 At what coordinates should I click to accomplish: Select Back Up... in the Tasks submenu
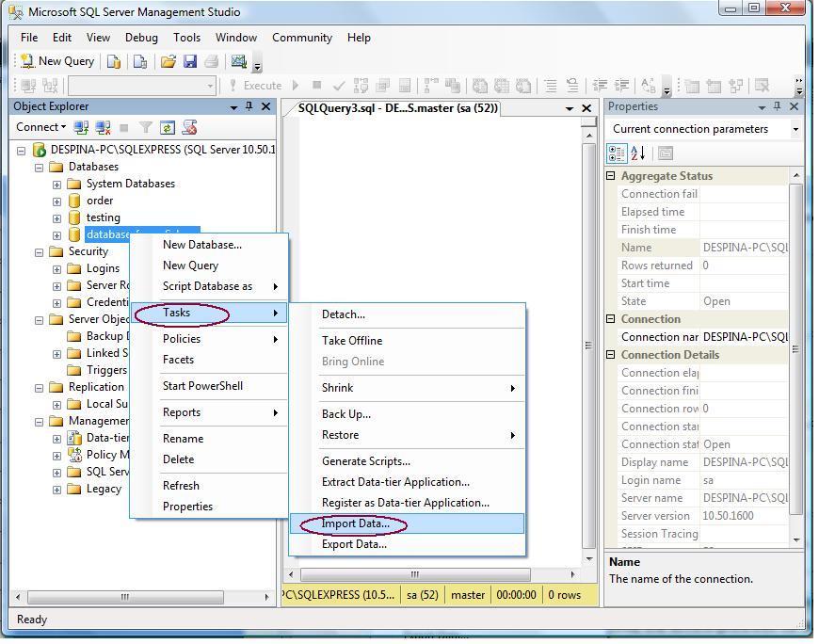[407, 414]
